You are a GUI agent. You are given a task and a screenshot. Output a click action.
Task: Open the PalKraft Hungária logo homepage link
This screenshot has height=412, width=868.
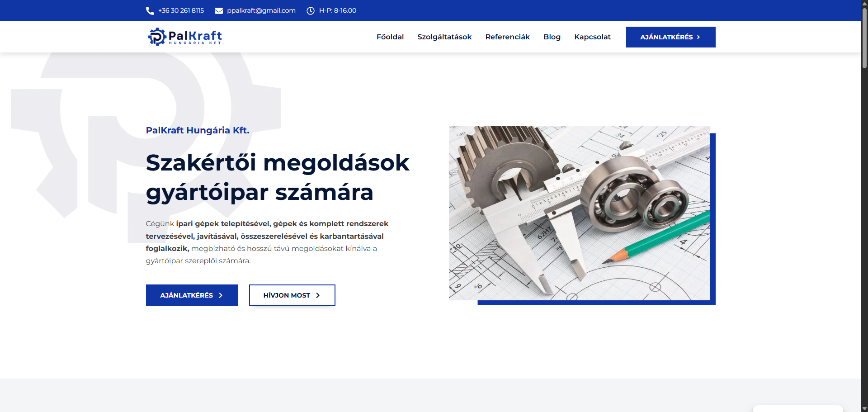pos(186,37)
